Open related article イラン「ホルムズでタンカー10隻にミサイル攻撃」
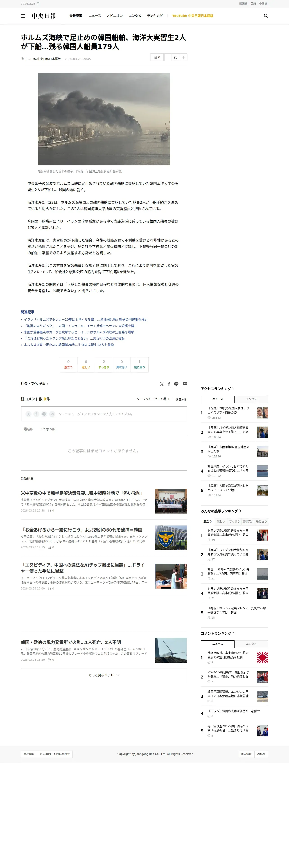 coord(86,320)
